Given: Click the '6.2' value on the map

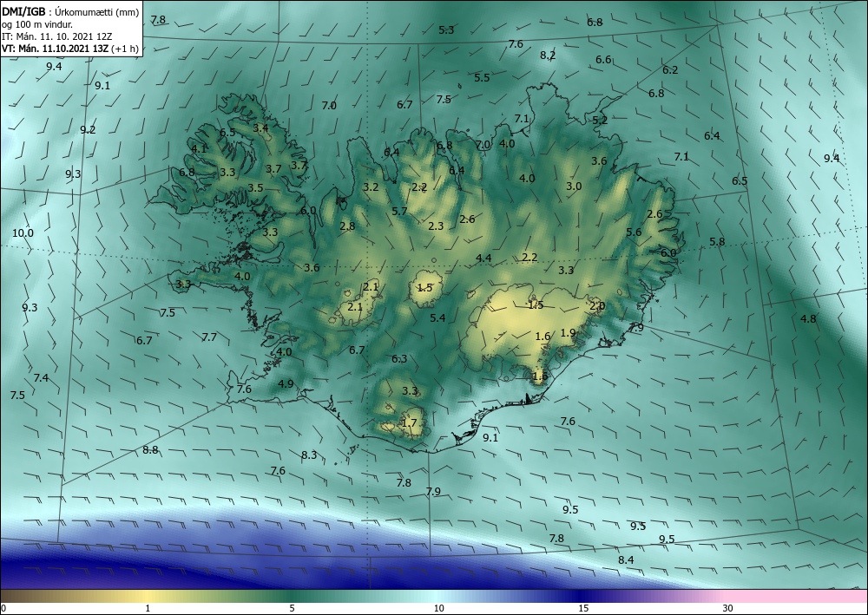Looking at the screenshot, I should (670, 70).
